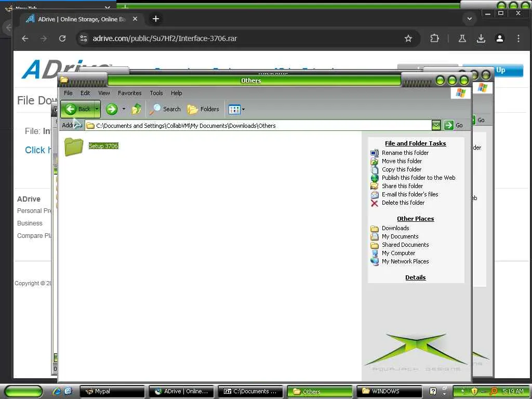Open the browser profile icon

point(499,38)
